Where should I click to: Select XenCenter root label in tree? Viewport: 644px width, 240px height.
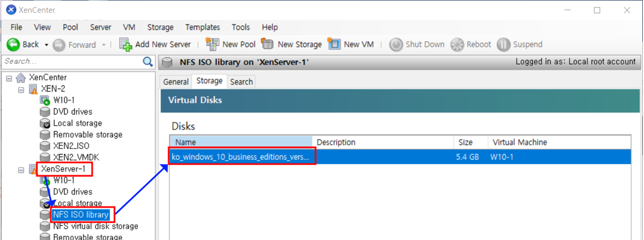point(47,77)
